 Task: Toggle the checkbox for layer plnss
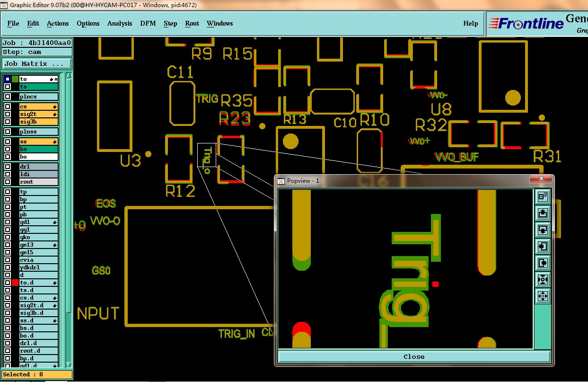point(8,132)
